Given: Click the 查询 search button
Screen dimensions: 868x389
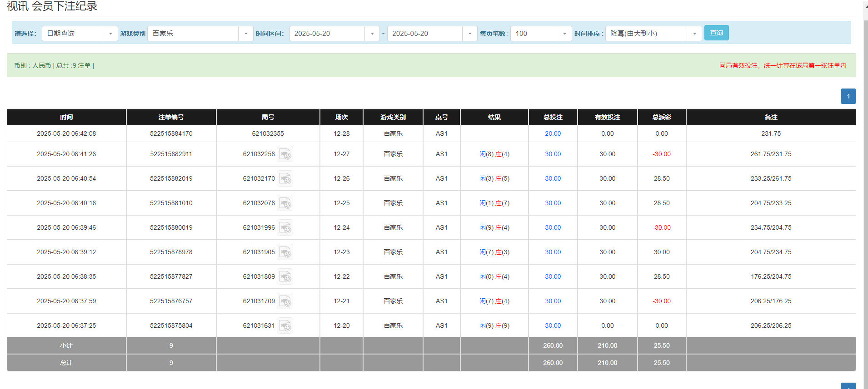Looking at the screenshot, I should [x=716, y=33].
